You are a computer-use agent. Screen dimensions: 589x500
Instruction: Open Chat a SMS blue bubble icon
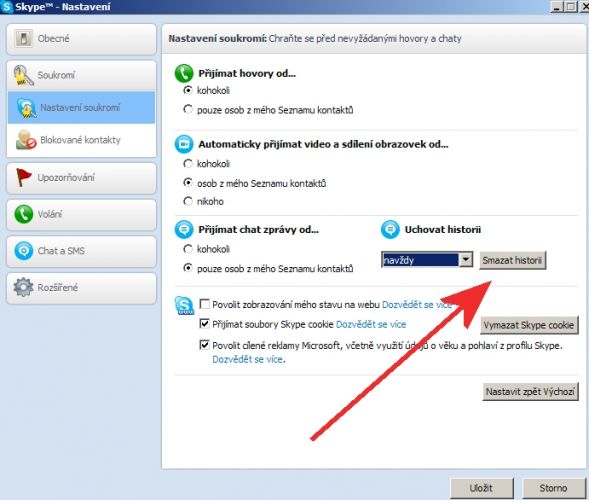click(24, 251)
